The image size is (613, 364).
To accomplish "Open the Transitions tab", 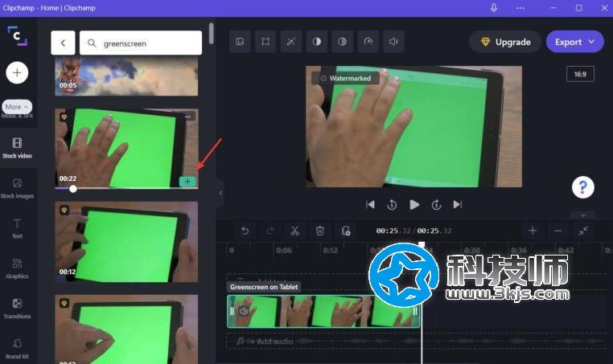I will 17,309.
